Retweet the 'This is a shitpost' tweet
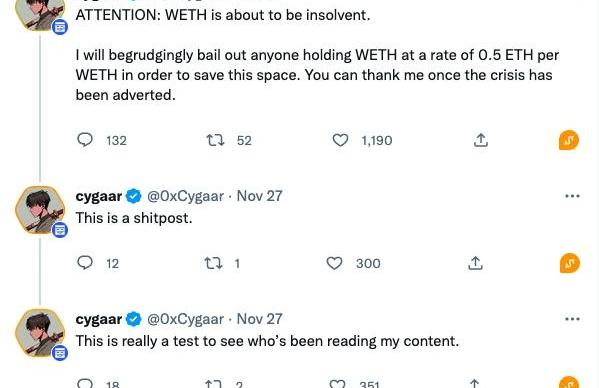The width and height of the screenshot is (599, 388). (213, 264)
